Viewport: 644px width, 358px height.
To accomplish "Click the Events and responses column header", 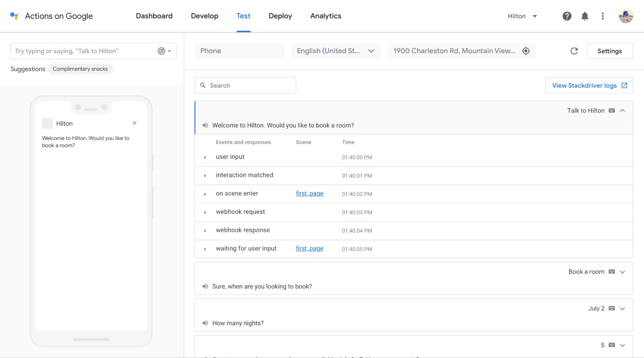I will click(243, 142).
